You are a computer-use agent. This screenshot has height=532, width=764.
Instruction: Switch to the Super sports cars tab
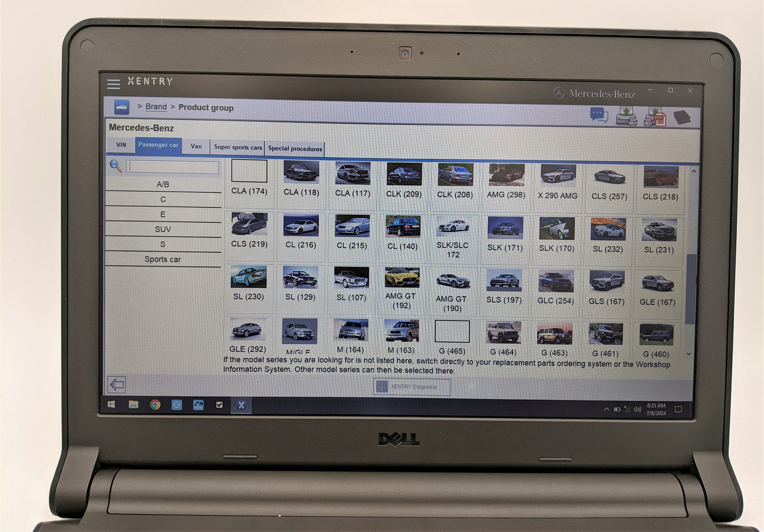(237, 148)
